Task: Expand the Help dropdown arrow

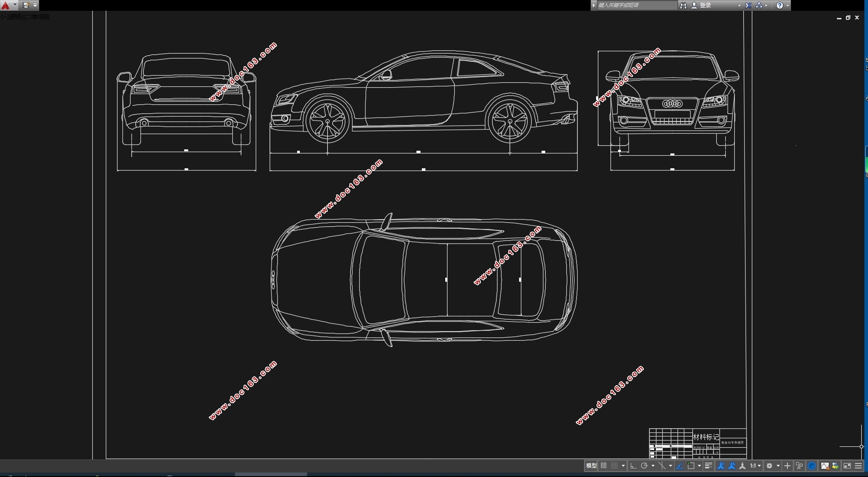Action: pos(787,5)
